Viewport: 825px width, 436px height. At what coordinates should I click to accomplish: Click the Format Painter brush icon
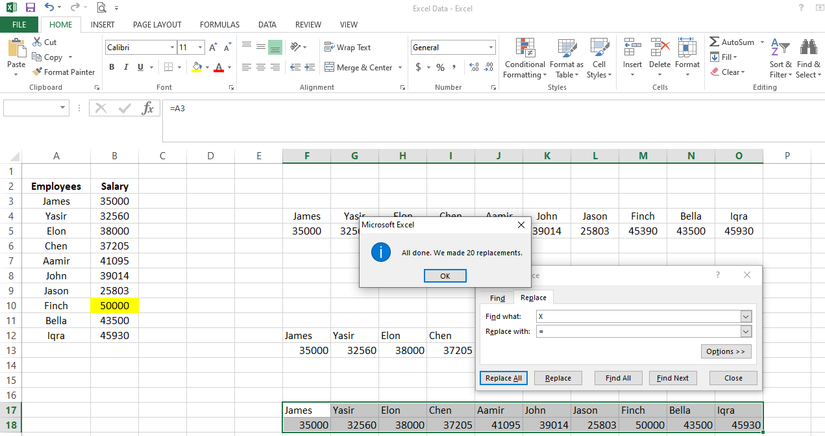click(37, 72)
